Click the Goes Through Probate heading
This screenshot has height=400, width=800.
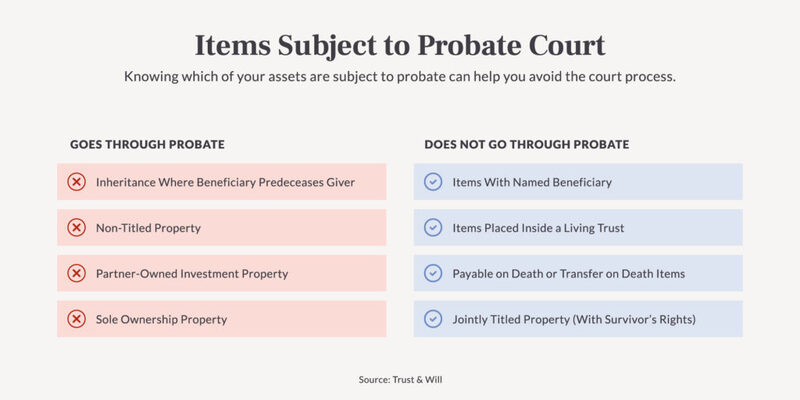147,144
